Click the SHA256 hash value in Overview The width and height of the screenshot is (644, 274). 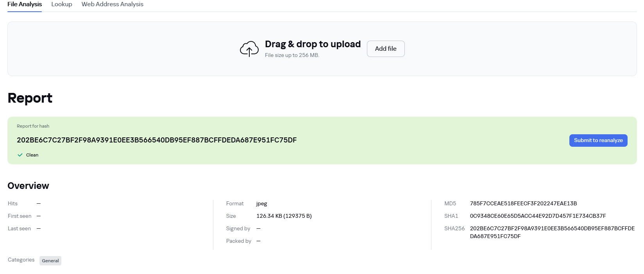coord(552,232)
